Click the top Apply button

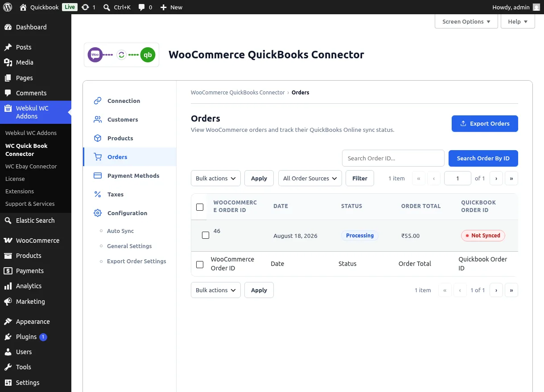pos(259,178)
